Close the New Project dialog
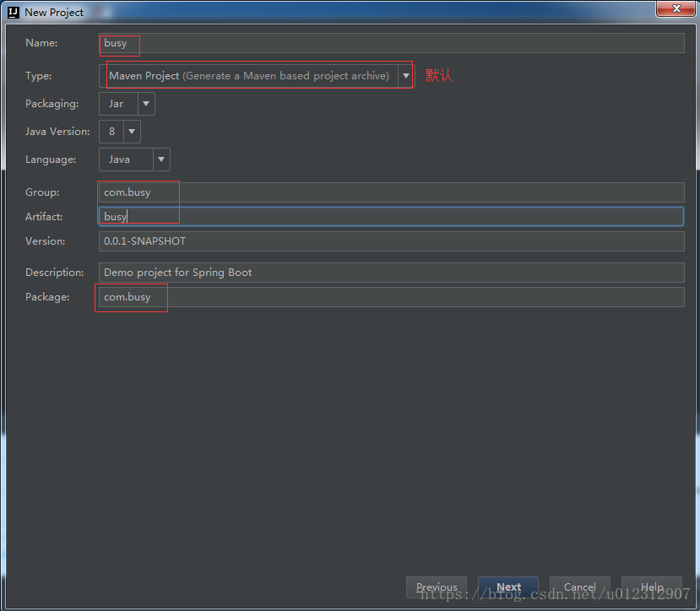The image size is (700, 611). (x=676, y=8)
